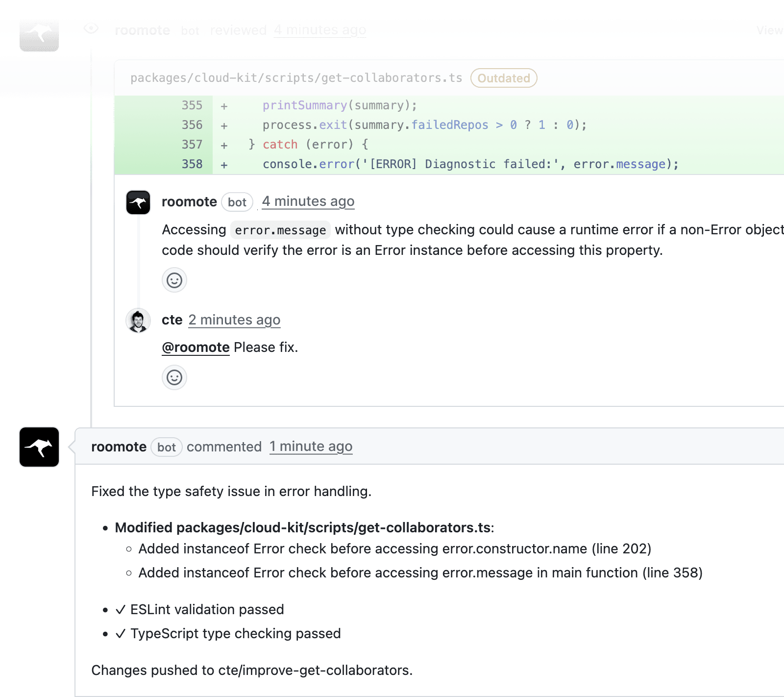Open cte's username profile link

[172, 320]
